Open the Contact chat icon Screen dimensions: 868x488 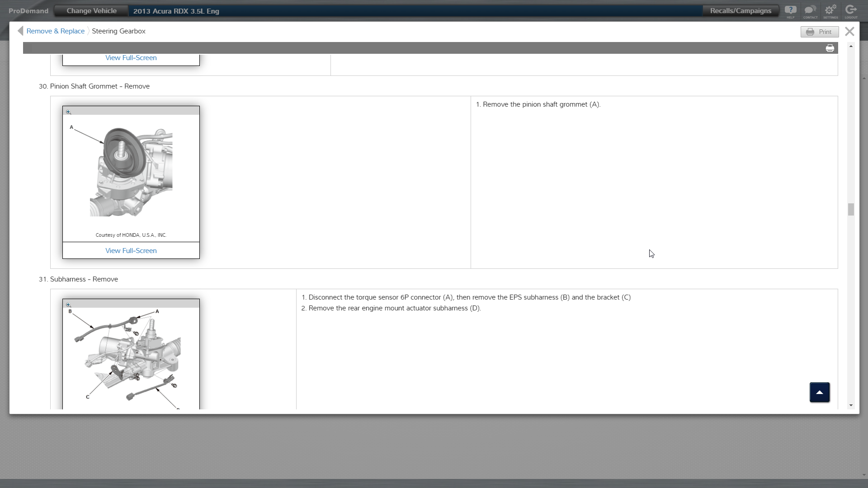[x=810, y=10]
